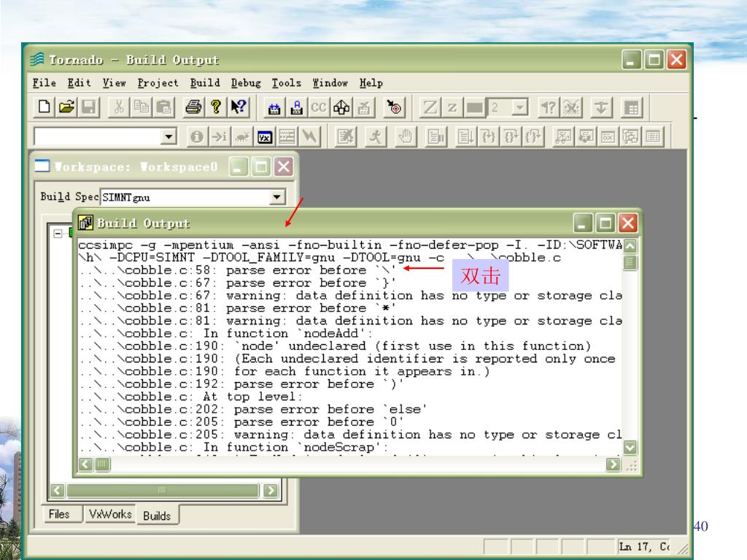Open the empty target server dropdown
The width and height of the screenshot is (747, 560).
tap(169, 137)
